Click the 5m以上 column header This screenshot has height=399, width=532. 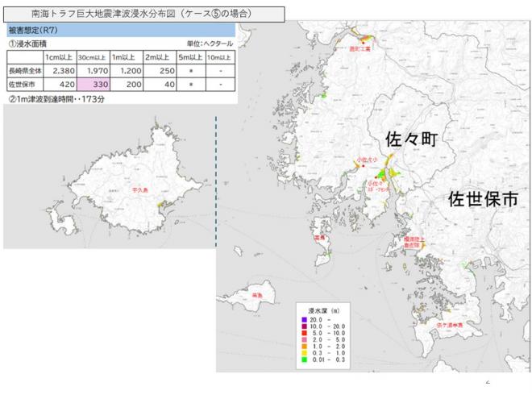pyautogui.click(x=191, y=57)
